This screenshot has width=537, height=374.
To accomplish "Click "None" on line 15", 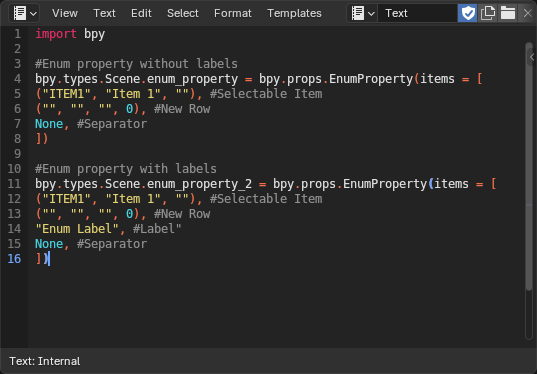I will click(49, 244).
